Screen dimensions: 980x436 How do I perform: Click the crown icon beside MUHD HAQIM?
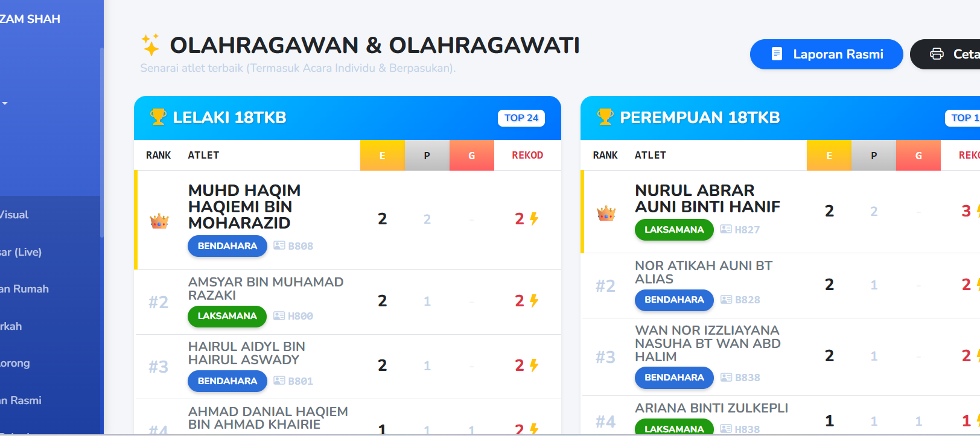tap(159, 221)
